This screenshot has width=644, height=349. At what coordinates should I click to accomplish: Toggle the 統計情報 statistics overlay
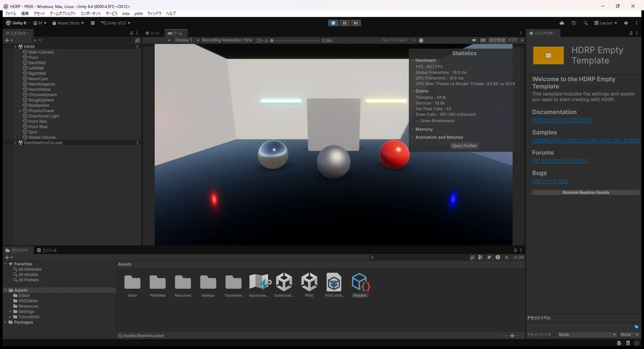497,40
